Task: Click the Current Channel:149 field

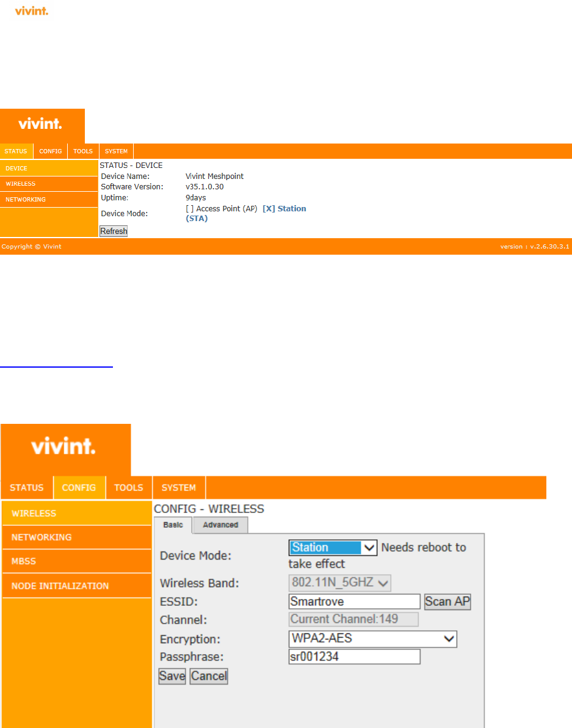Action: [353, 619]
